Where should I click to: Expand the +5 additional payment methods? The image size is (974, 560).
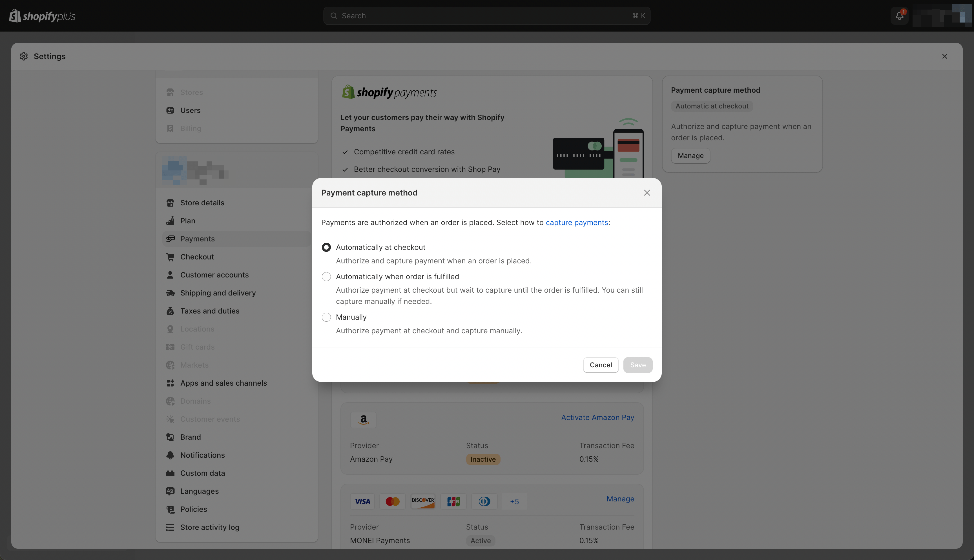tap(514, 501)
